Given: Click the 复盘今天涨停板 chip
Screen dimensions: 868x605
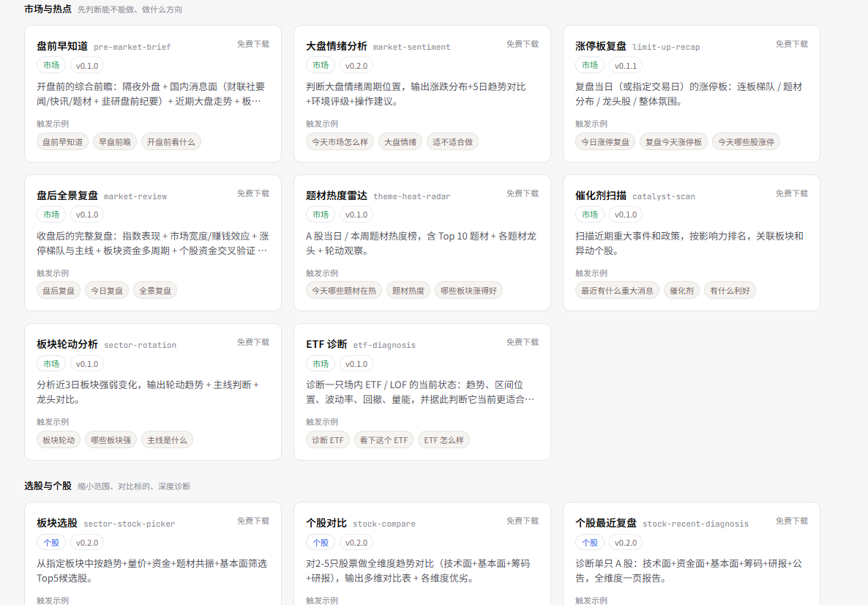Looking at the screenshot, I should pyautogui.click(x=674, y=142).
